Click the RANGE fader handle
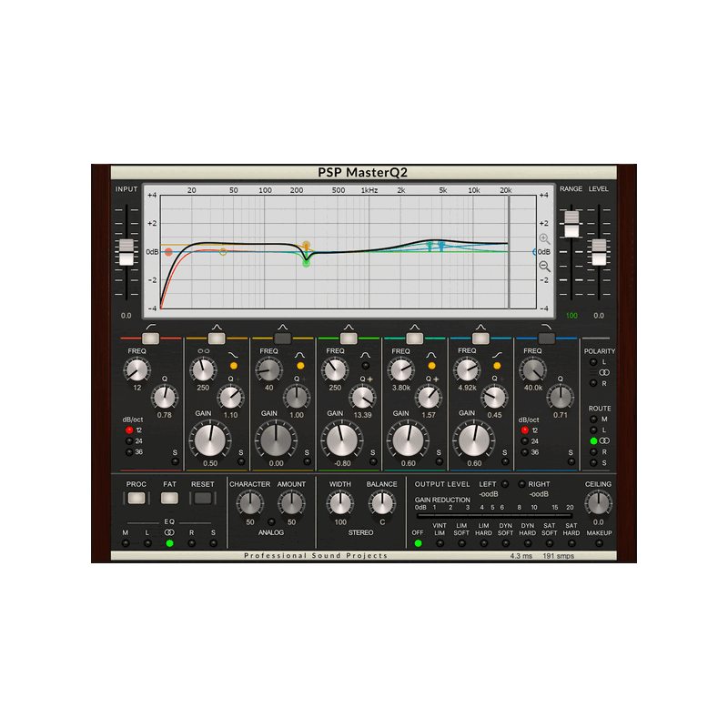The image size is (728, 728). click(x=571, y=223)
